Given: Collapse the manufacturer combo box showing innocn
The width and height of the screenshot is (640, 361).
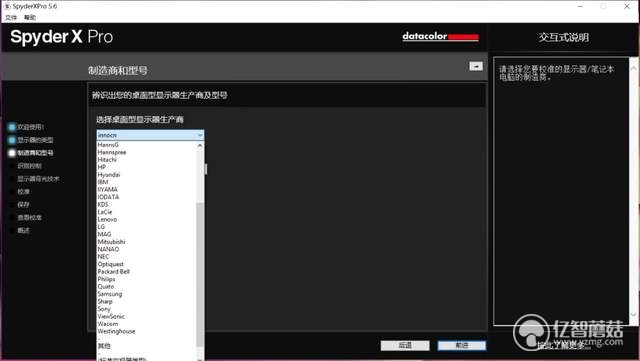Looking at the screenshot, I should (x=150, y=135).
